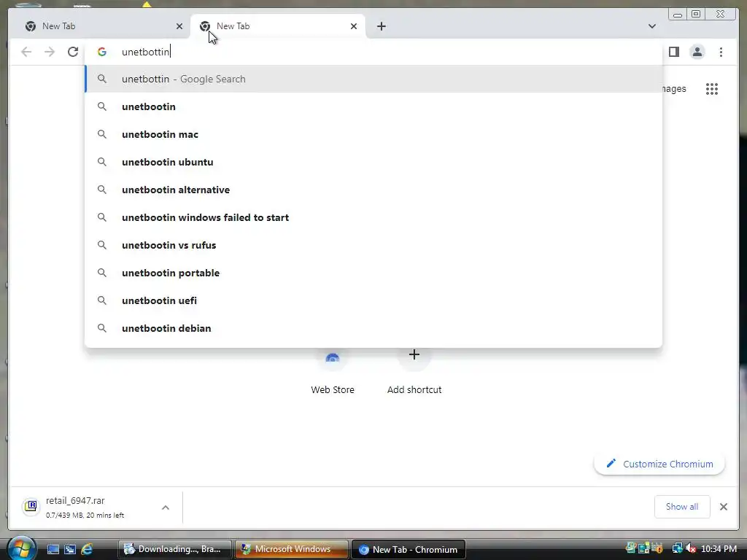
Task: Select the 'unetbootin vs rufus' suggestion
Action: (373, 245)
